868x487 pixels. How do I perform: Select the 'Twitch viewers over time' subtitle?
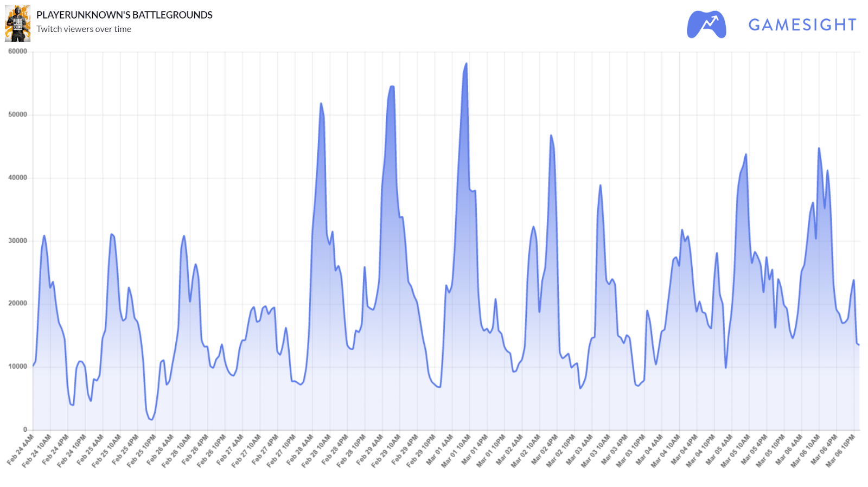click(x=84, y=29)
